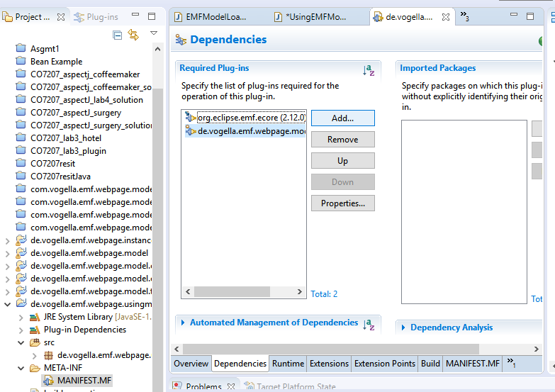This screenshot has width=555, height=392.
Task: Expand Dependency Analysis section
Action: 403,327
